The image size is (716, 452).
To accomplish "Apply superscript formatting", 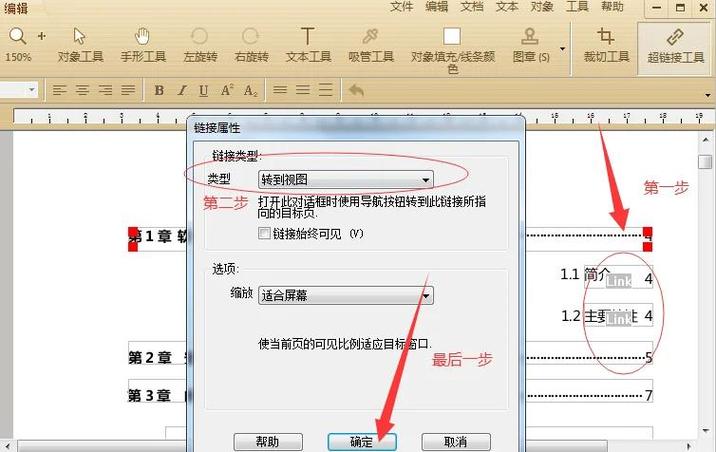I will pos(227,90).
